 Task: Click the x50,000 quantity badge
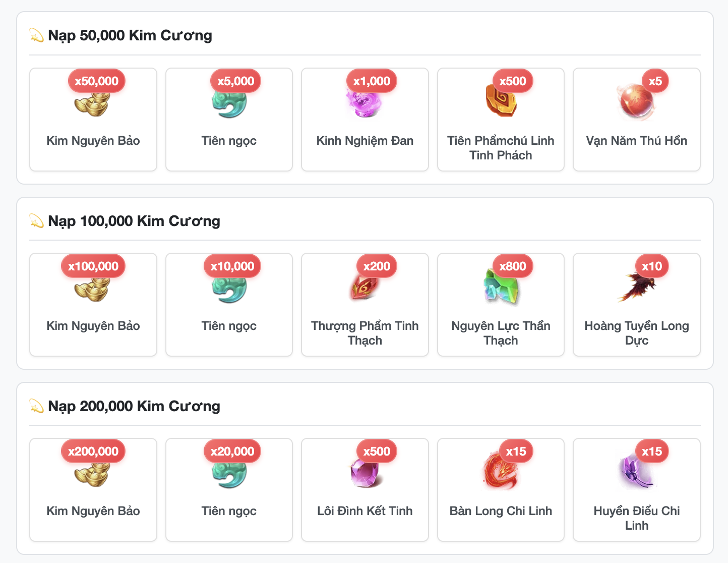97,81
